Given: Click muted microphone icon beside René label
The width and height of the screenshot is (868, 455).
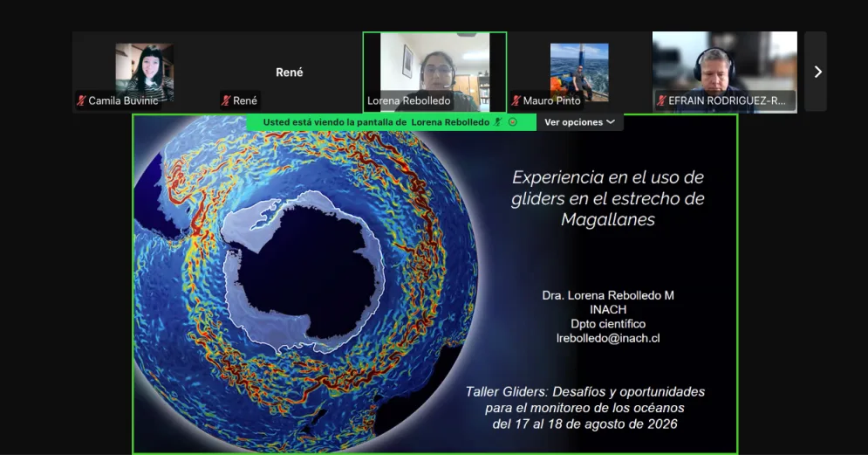Looking at the screenshot, I should 225,100.
